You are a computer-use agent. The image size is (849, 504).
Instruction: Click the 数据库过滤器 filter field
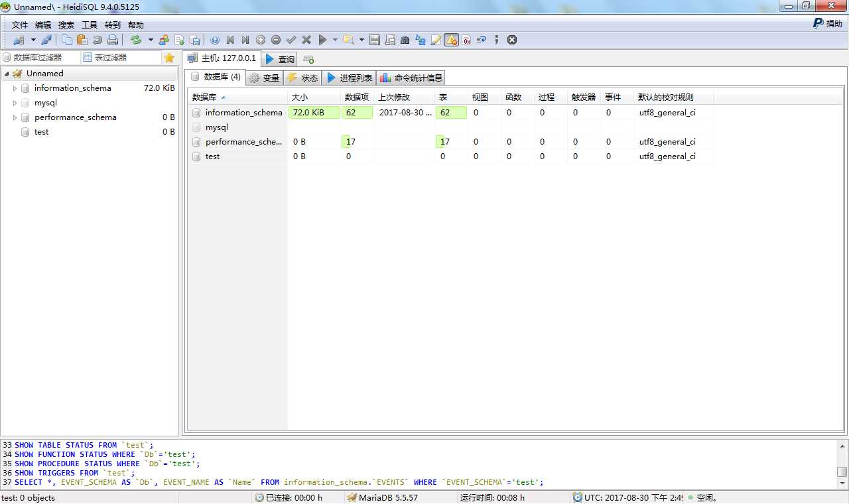40,58
